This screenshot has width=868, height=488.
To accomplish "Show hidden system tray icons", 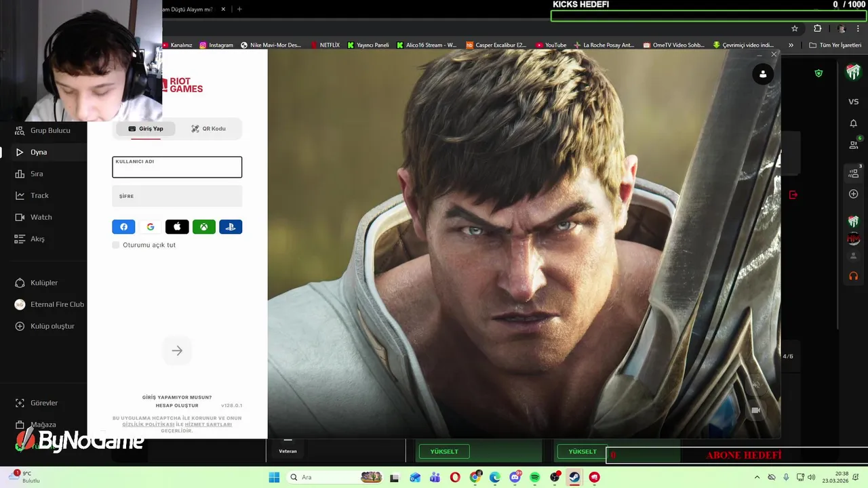I will [x=757, y=477].
